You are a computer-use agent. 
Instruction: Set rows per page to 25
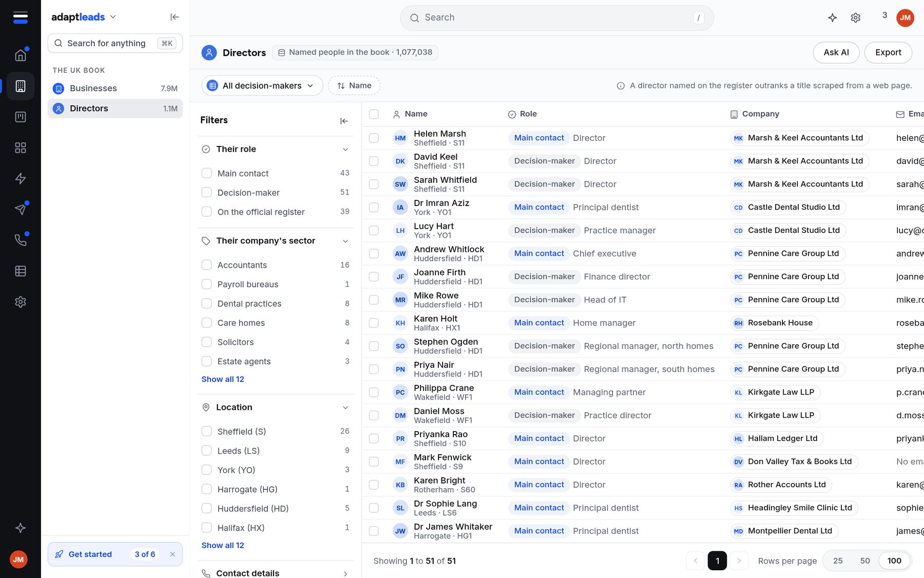coord(838,561)
